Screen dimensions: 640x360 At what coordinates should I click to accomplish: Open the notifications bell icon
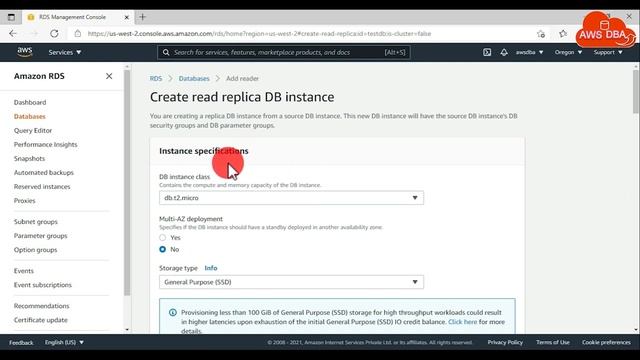(504, 52)
